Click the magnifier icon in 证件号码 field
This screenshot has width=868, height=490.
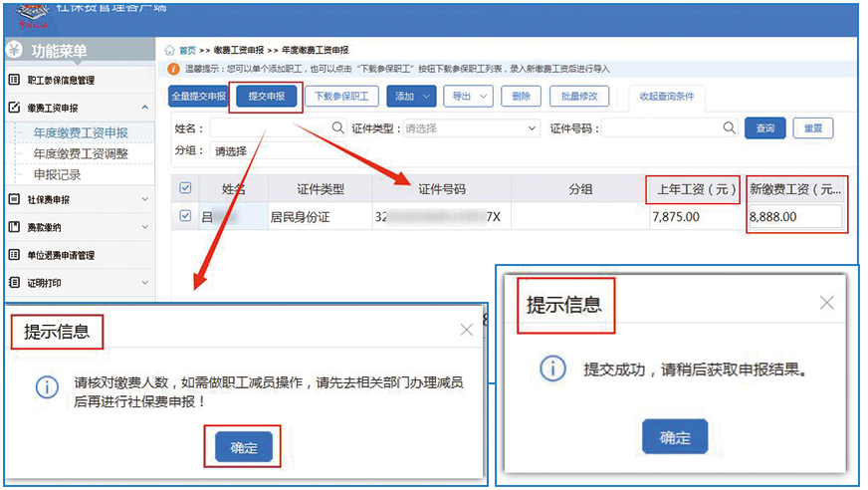730,128
